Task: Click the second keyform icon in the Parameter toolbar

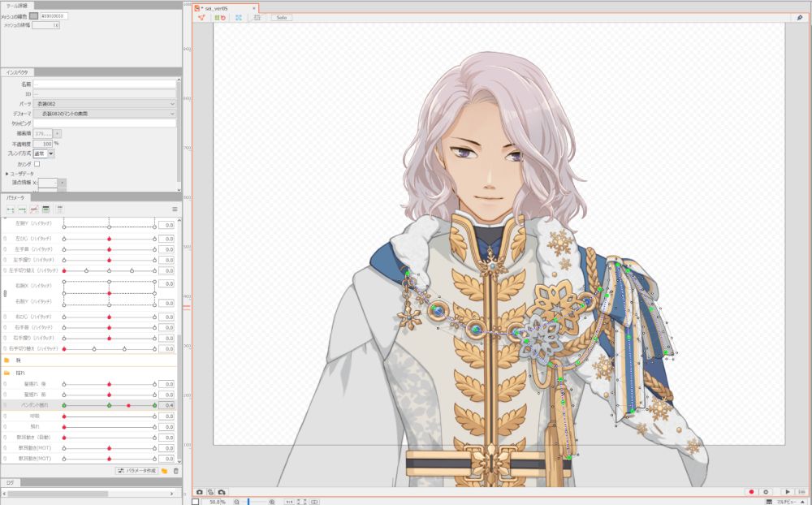Action: 22,209
